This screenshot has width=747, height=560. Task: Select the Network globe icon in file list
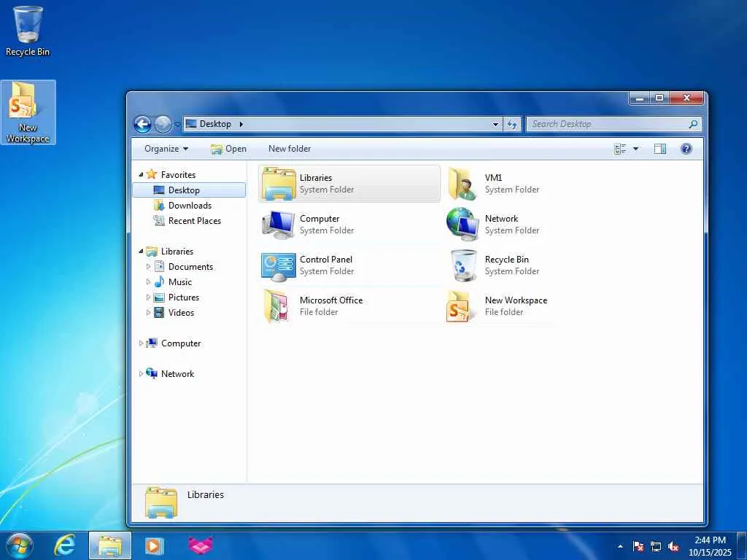coord(462,225)
